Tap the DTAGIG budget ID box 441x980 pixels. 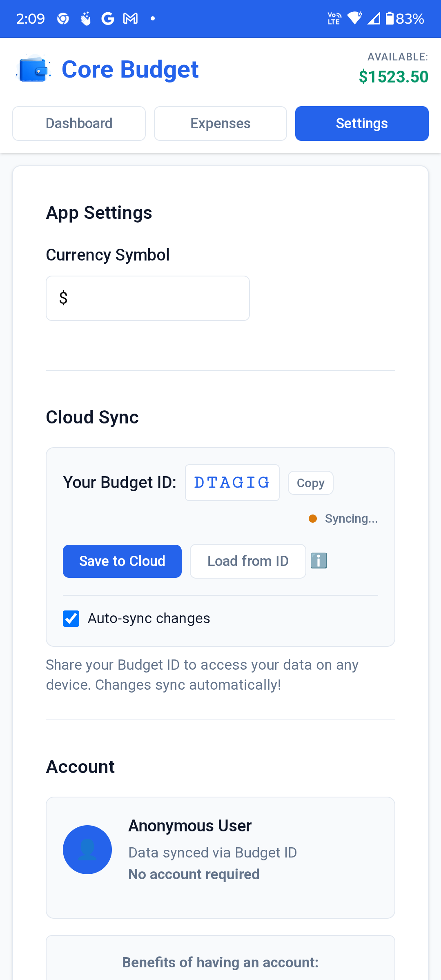pos(232,483)
